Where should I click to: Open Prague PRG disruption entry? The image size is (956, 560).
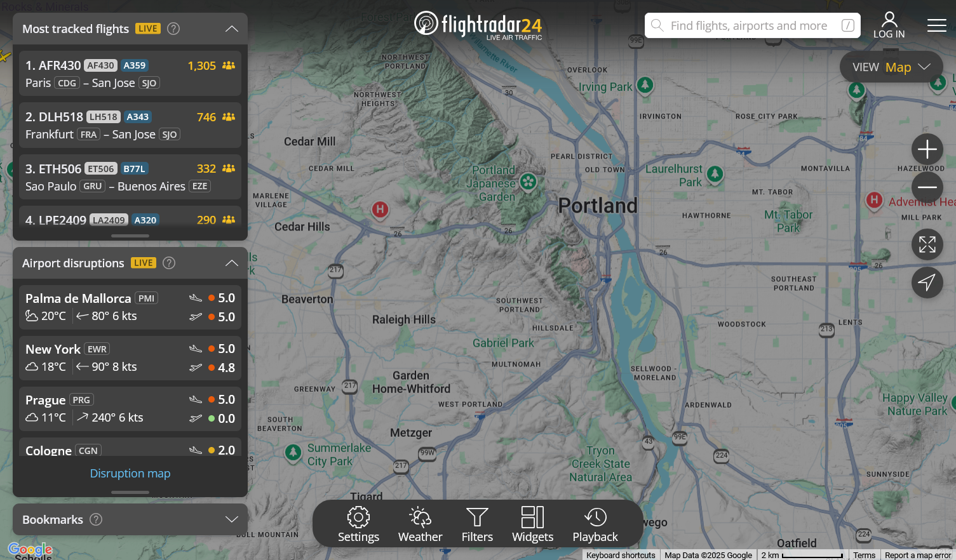[x=130, y=409]
